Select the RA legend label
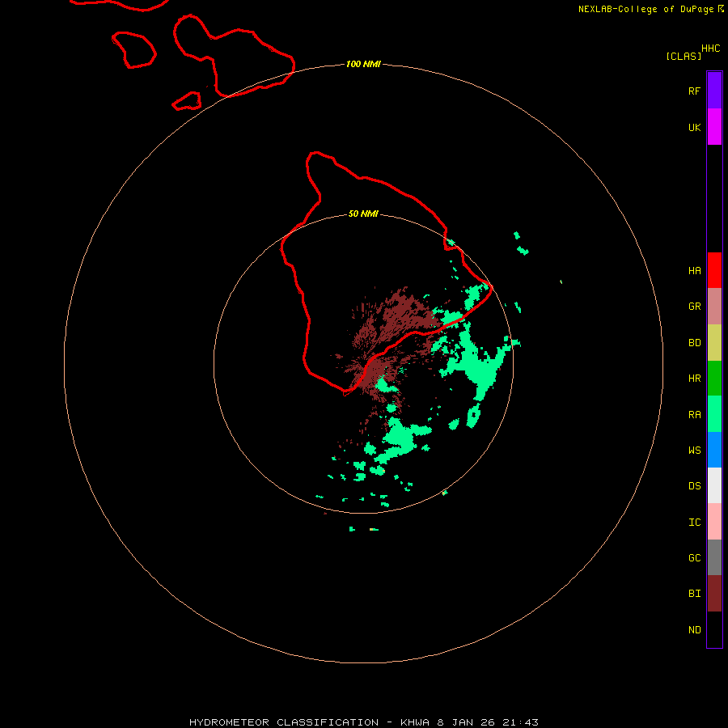The width and height of the screenshot is (728, 728). click(x=694, y=415)
